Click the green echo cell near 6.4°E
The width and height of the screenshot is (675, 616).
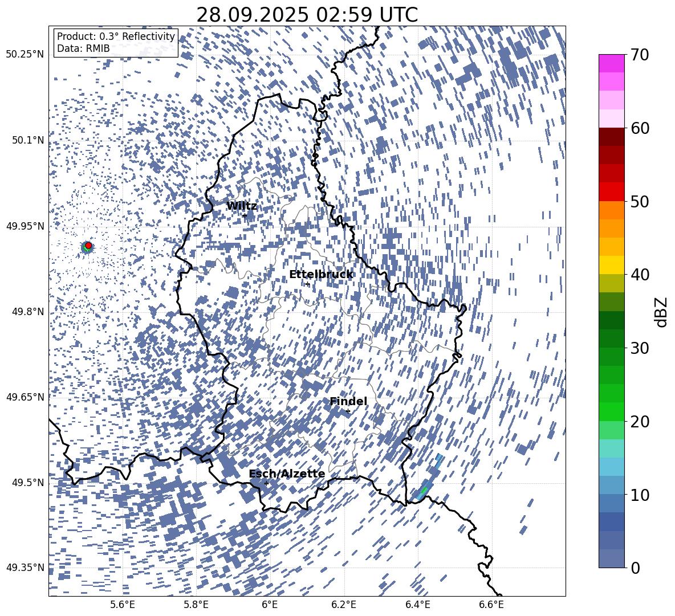coord(424,491)
